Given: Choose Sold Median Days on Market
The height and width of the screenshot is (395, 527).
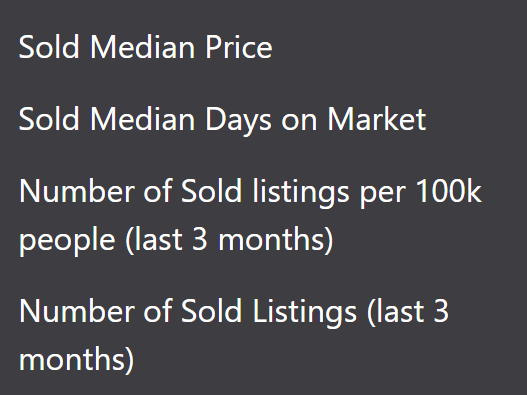Looking at the screenshot, I should point(222,119).
